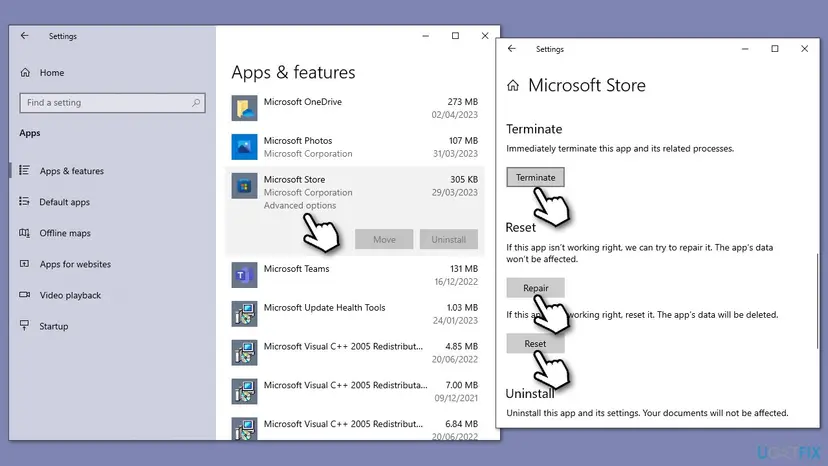Maximize the Apps & features window
The height and width of the screenshot is (466, 828).
click(455, 36)
